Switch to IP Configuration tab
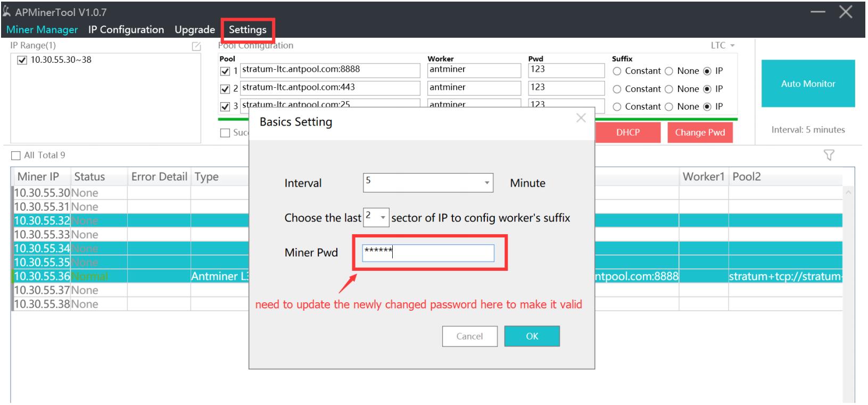The height and width of the screenshot is (405, 868). (x=126, y=30)
